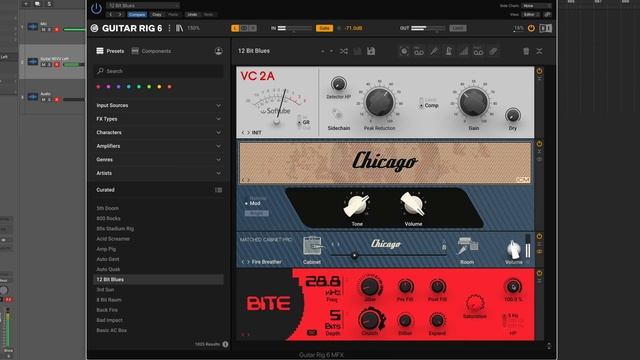Show the tuner tool with tuning-fork icon

434,51
